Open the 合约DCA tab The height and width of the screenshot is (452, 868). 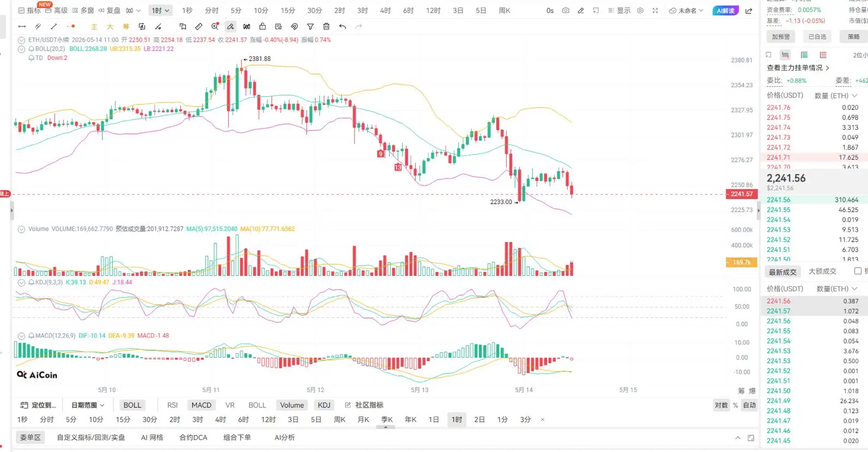(193, 437)
